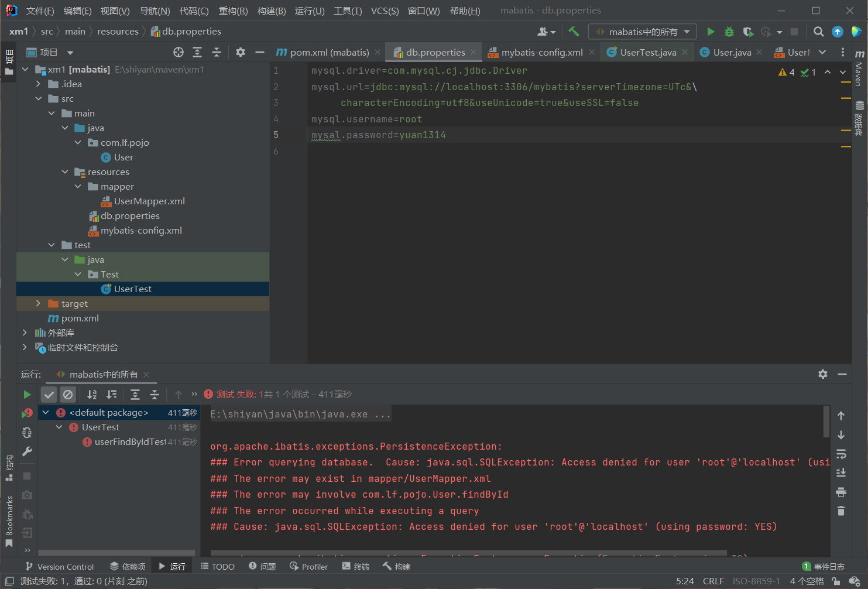This screenshot has height=589, width=868.
Task: Collapse the UserTest results node
Action: tap(59, 427)
